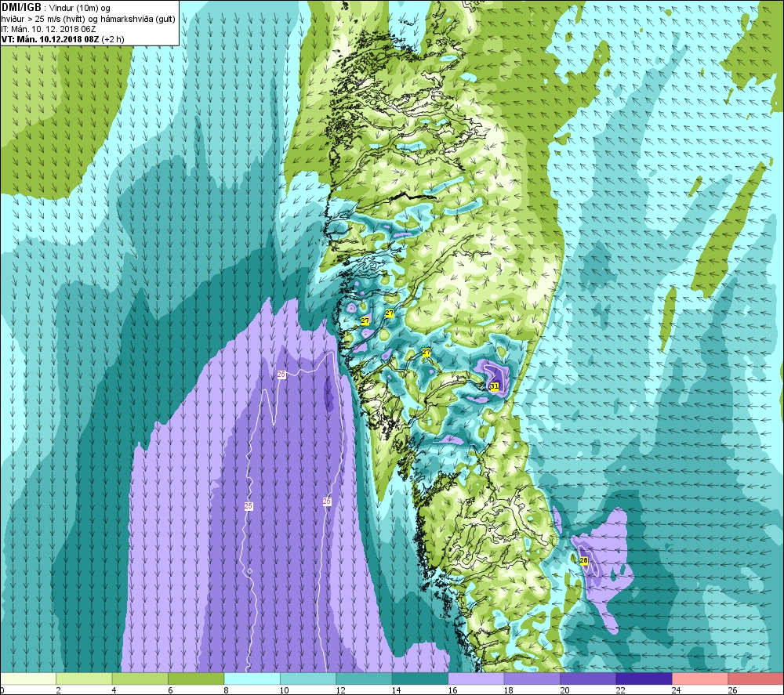Viewport: 784px width, 695px height.
Task: Click the legend scale number 6
Action: pos(170,690)
